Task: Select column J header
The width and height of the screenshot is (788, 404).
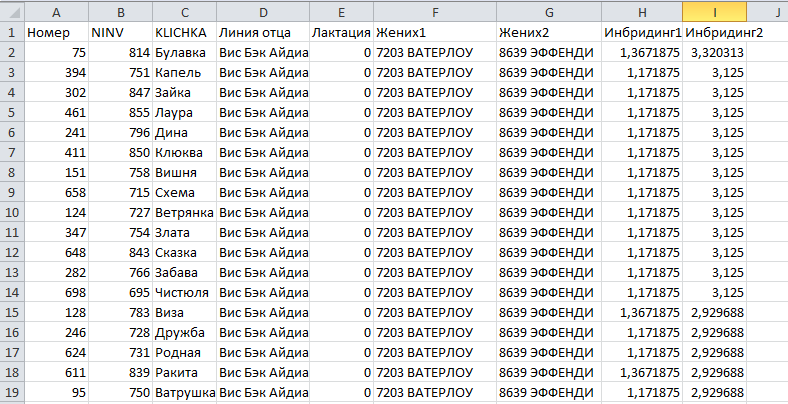Action: click(x=767, y=13)
